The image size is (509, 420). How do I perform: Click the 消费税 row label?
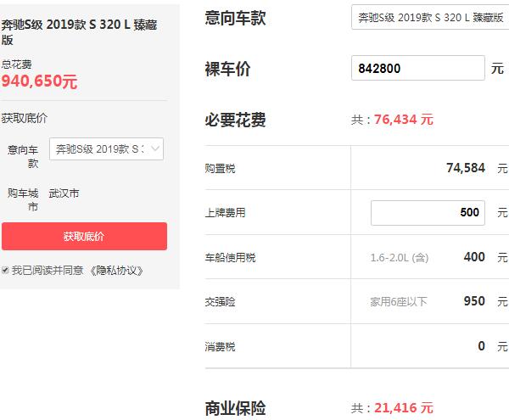click(221, 346)
